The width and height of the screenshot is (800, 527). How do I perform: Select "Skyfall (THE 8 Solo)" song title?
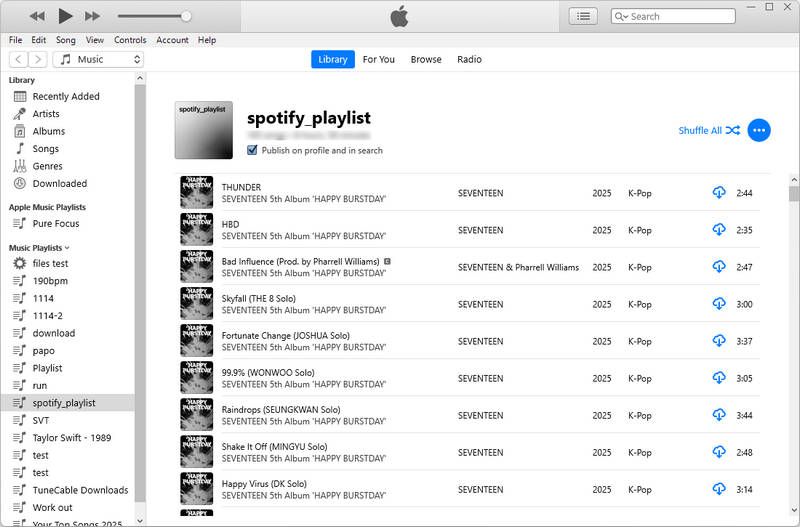259,298
